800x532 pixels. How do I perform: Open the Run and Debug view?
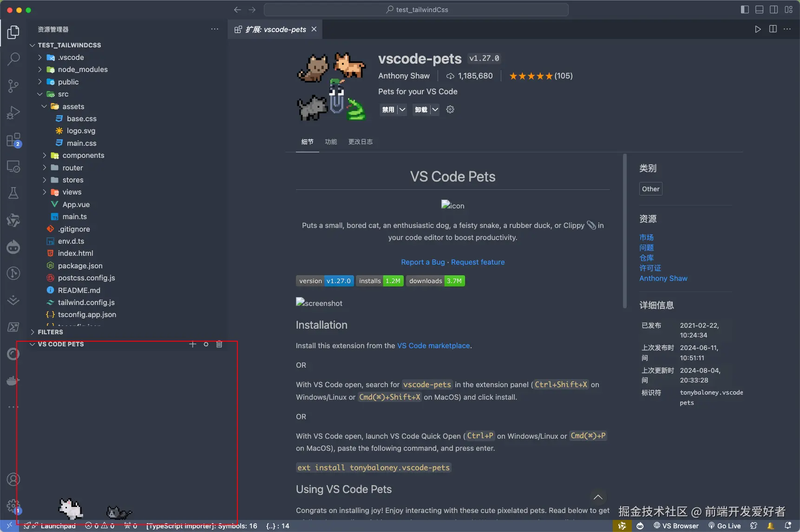(x=13, y=113)
